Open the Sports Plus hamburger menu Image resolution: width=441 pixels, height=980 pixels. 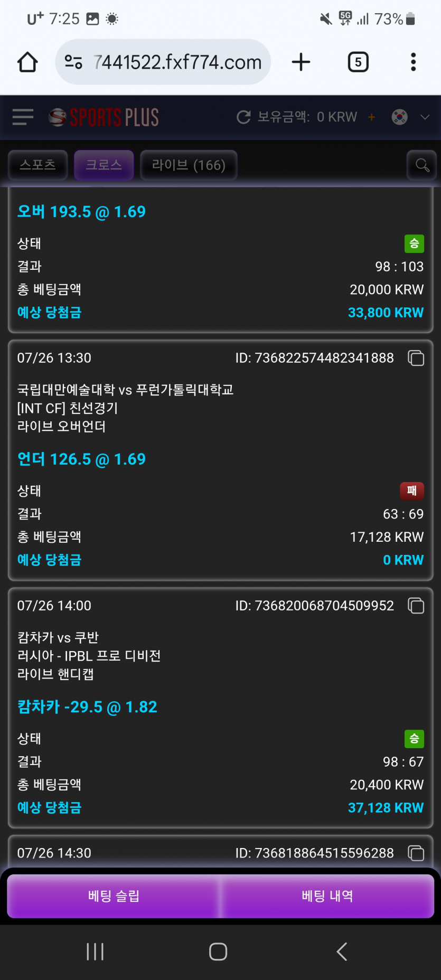click(23, 117)
